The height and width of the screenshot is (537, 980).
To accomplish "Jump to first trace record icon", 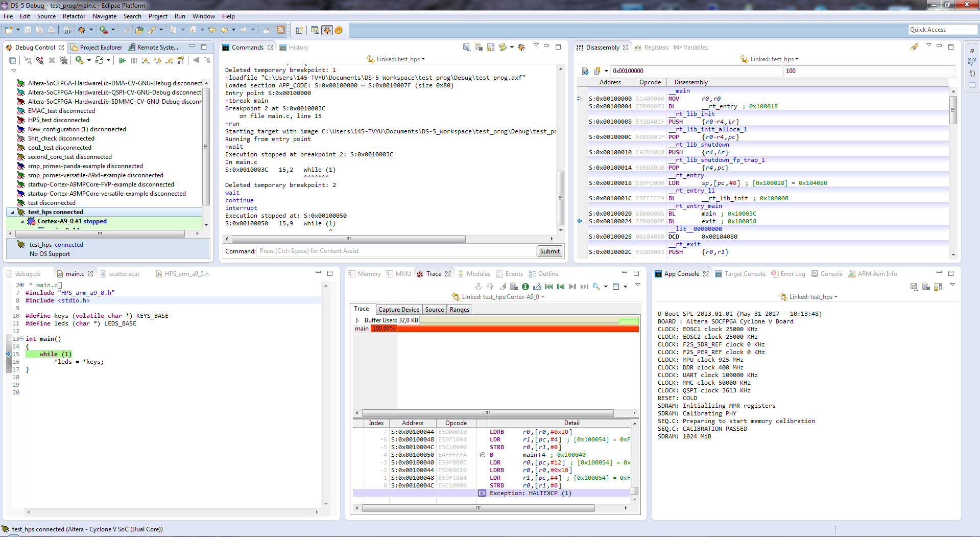I will tap(549, 287).
